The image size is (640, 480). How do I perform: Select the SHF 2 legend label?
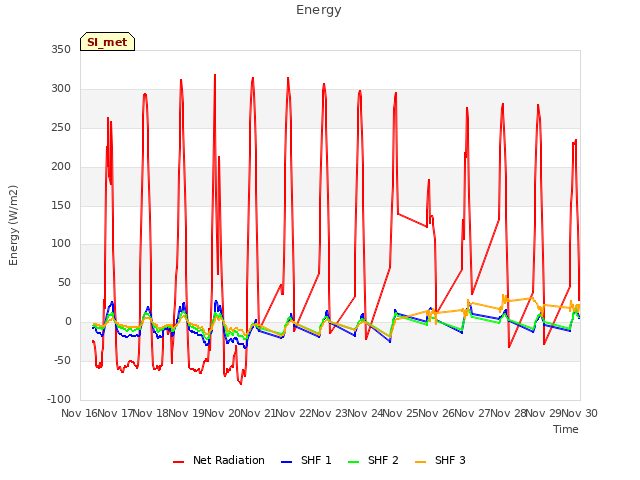point(383,460)
